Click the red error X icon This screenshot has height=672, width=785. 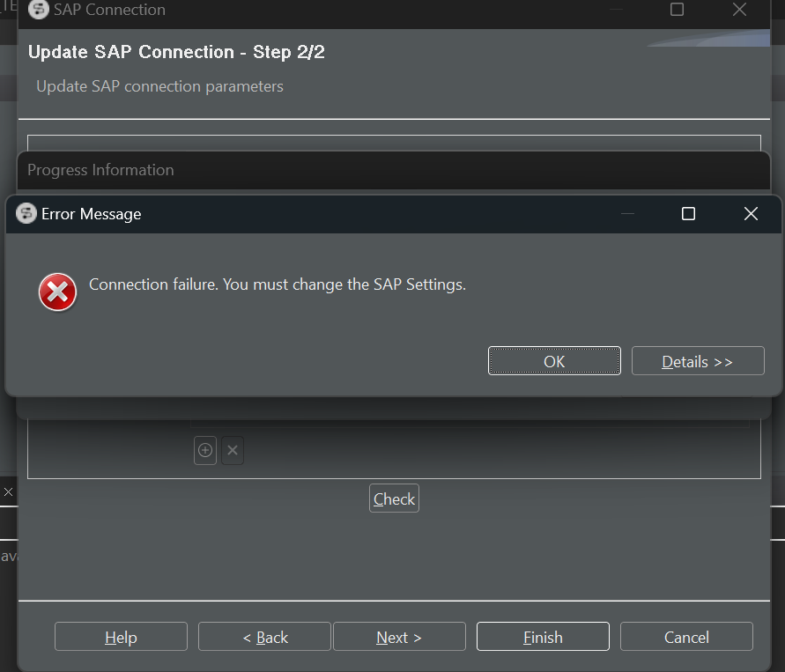coord(58,292)
